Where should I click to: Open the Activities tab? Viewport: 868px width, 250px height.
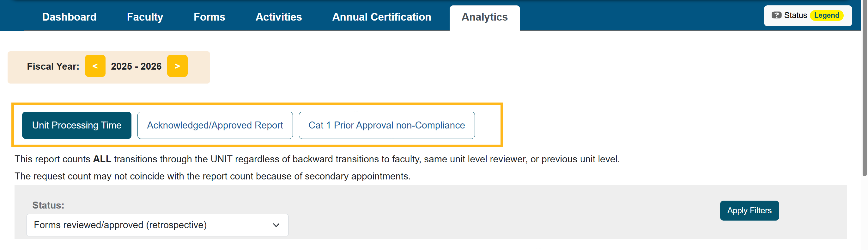pyautogui.click(x=279, y=17)
